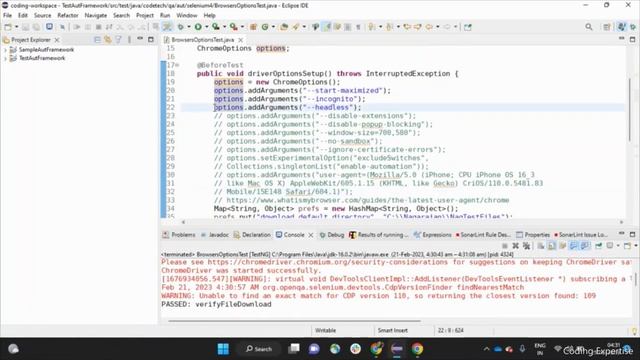Toggle Link with Editor in Project Explorer
Image resolution: width=640 pixels, height=360 pixels.
tap(108, 40)
